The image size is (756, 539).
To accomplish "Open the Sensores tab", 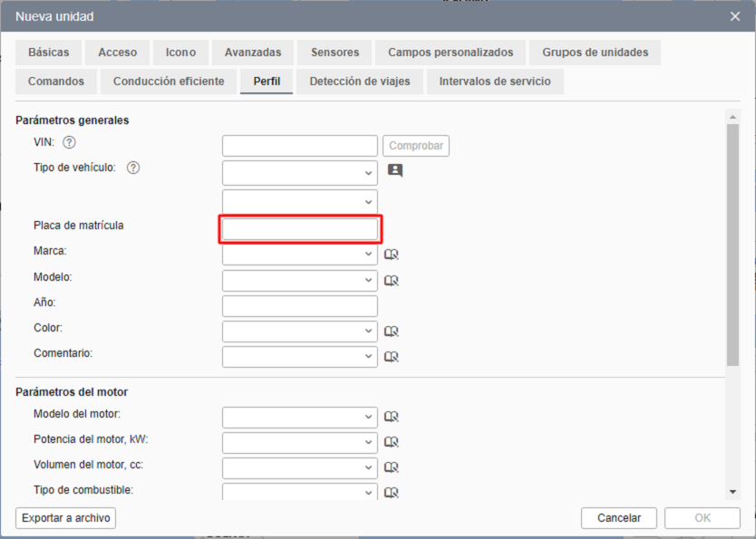I will (334, 53).
